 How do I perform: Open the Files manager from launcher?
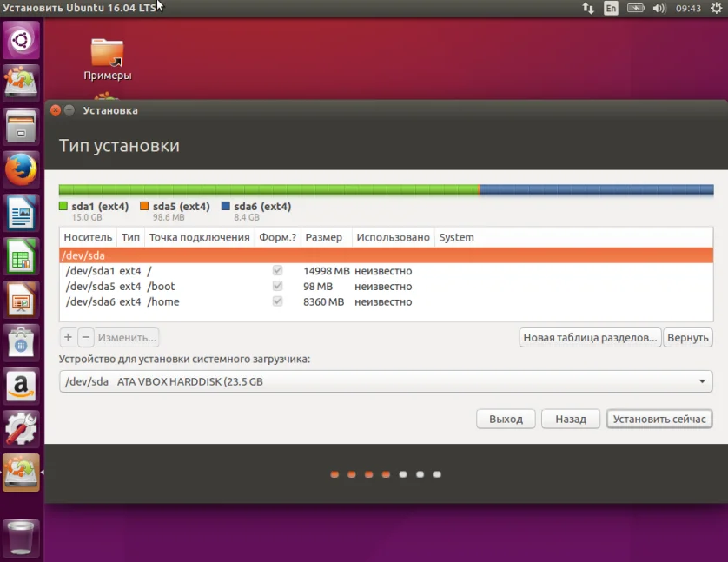pos(22,126)
